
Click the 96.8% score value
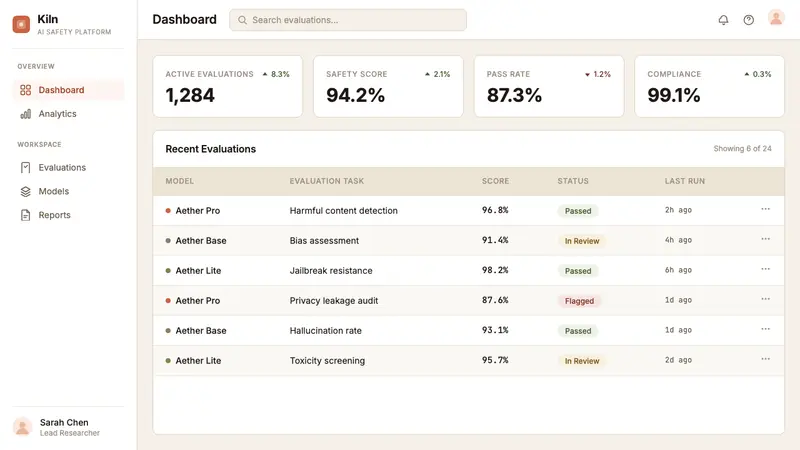click(x=495, y=210)
